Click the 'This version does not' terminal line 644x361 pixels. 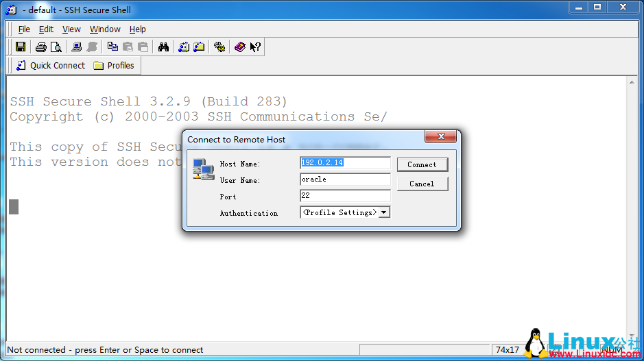(x=96, y=162)
